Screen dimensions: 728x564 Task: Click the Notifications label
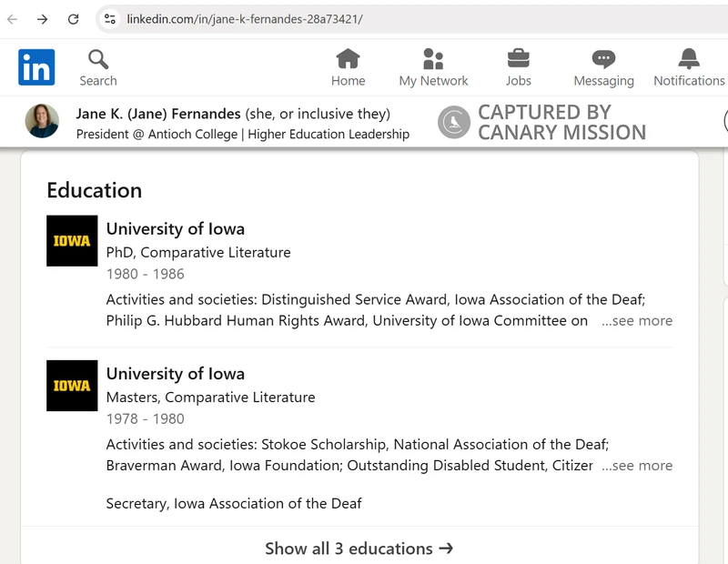coord(689,81)
